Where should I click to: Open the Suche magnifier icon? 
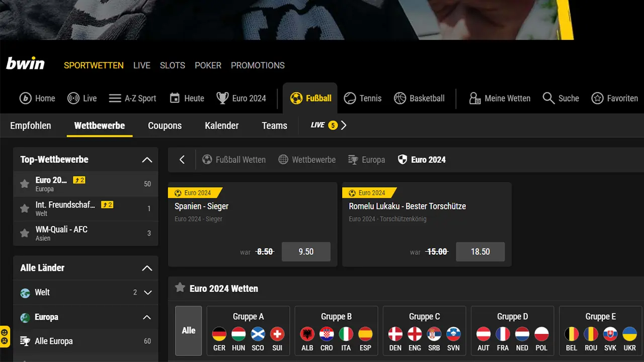[x=548, y=99]
